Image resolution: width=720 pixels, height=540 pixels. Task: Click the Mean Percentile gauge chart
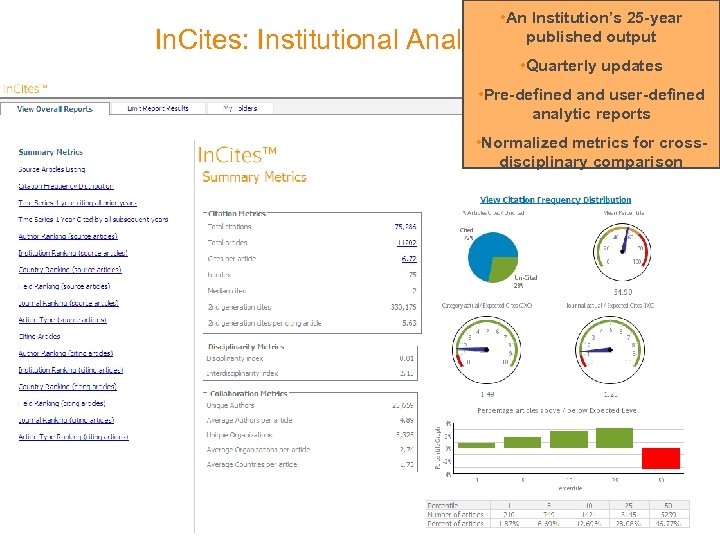pos(622,252)
